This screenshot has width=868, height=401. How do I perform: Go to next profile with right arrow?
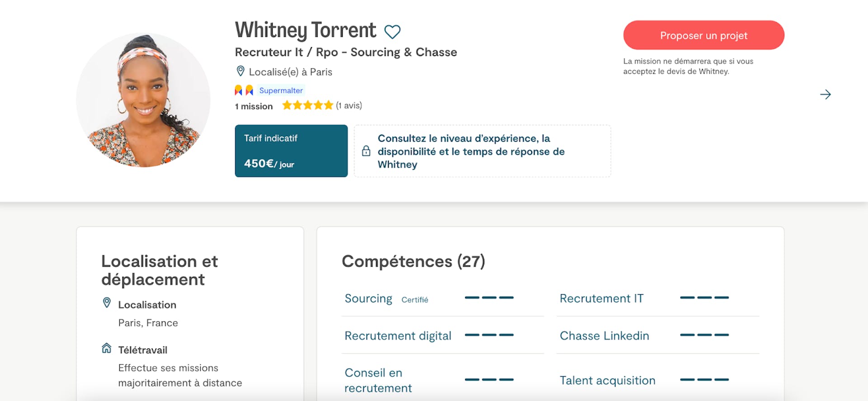[x=826, y=94]
